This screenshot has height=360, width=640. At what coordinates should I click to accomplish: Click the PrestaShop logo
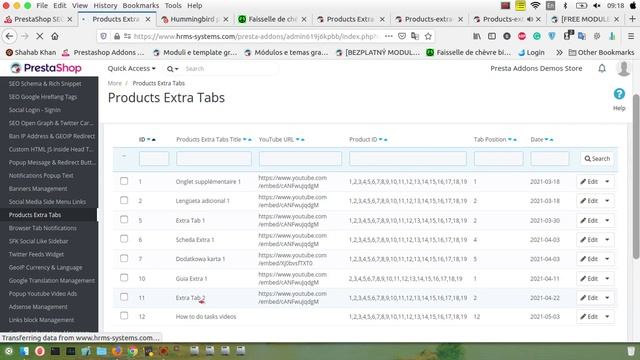click(x=46, y=68)
